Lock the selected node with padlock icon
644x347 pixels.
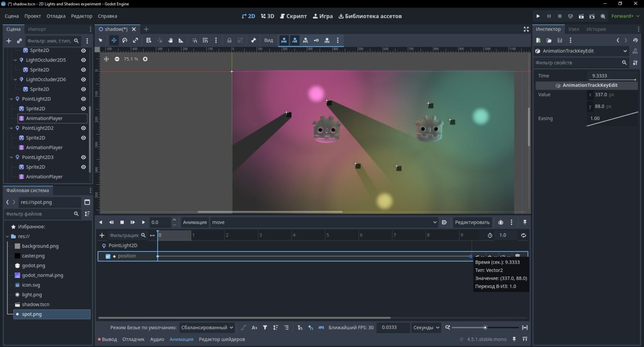(x=229, y=40)
